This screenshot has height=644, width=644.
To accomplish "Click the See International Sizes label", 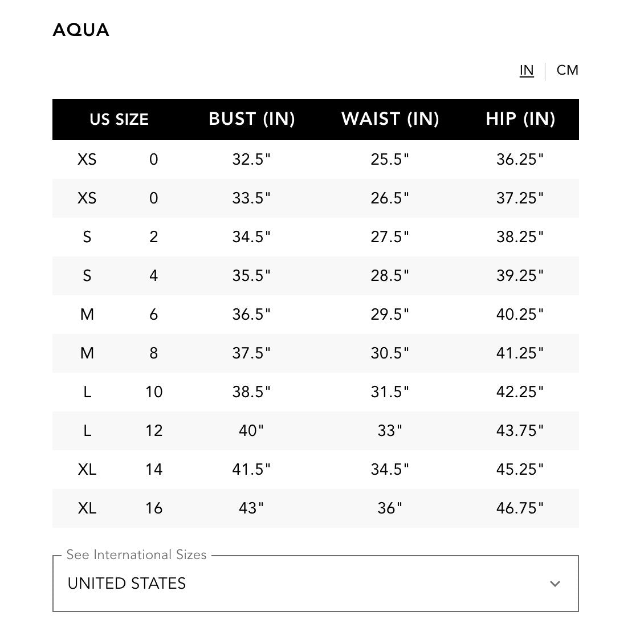I will click(x=136, y=555).
